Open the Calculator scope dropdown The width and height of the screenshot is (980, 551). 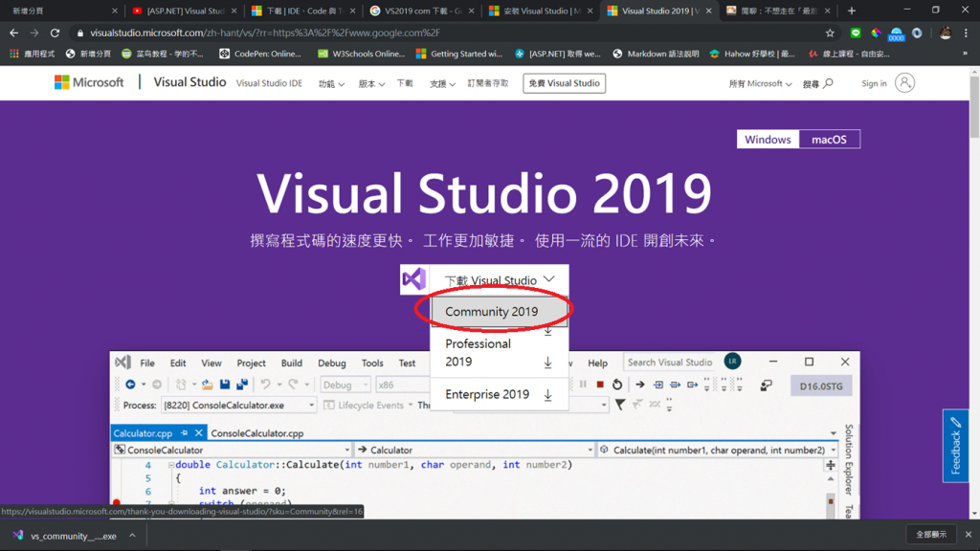475,450
